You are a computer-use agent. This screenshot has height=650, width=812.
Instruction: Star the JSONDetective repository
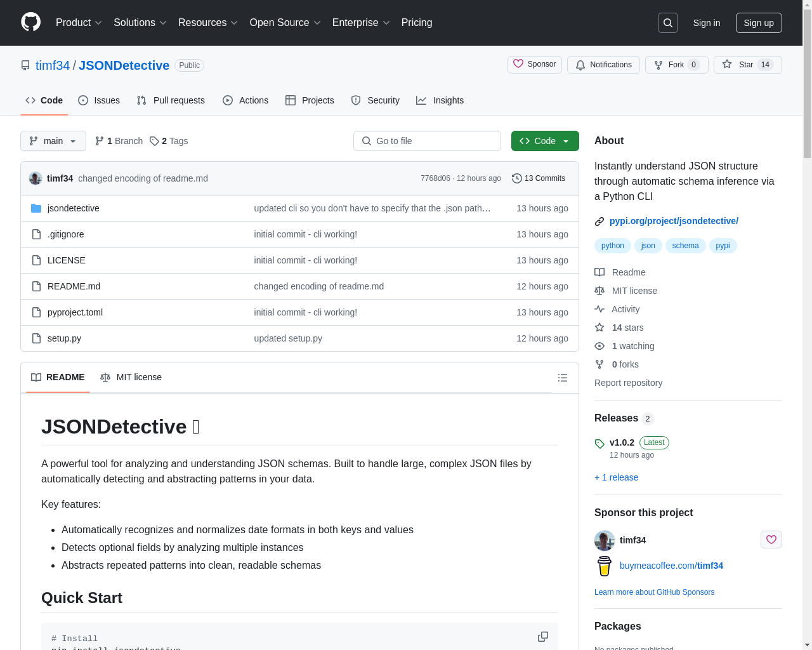click(x=748, y=65)
